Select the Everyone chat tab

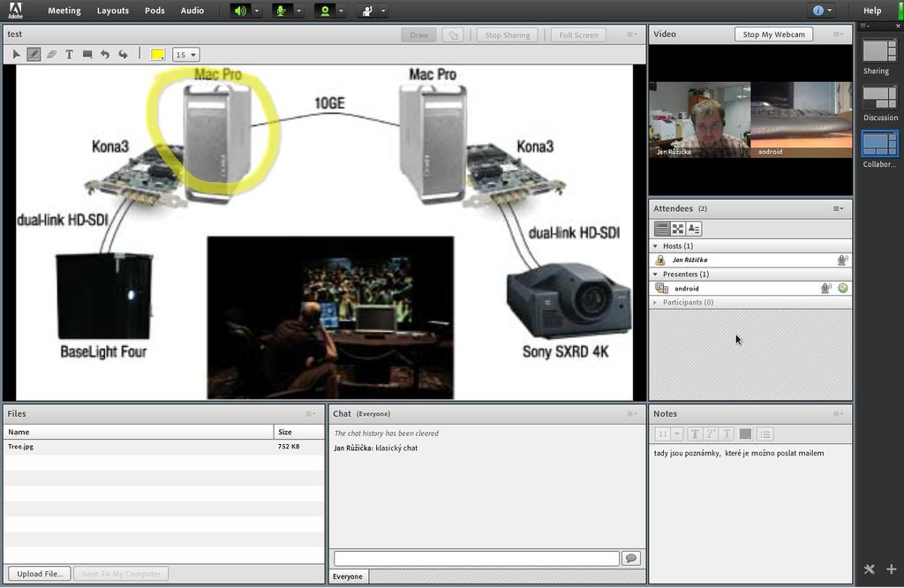pyautogui.click(x=348, y=577)
